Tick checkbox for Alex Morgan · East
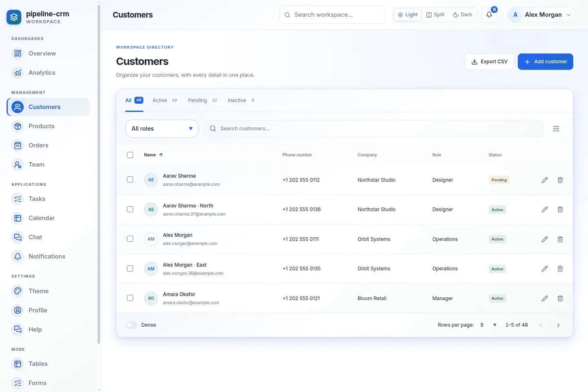Viewport: 588px width, 392px height. (130, 269)
